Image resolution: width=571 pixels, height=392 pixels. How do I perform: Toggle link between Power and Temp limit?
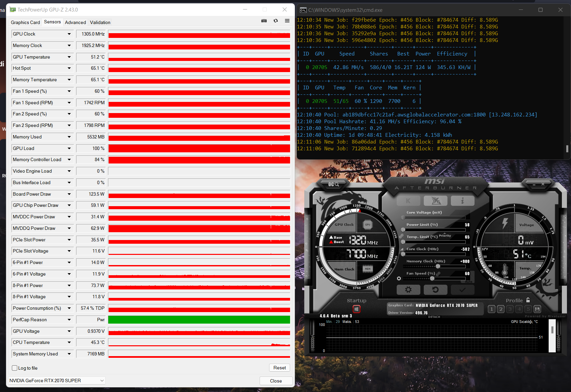coord(401,236)
